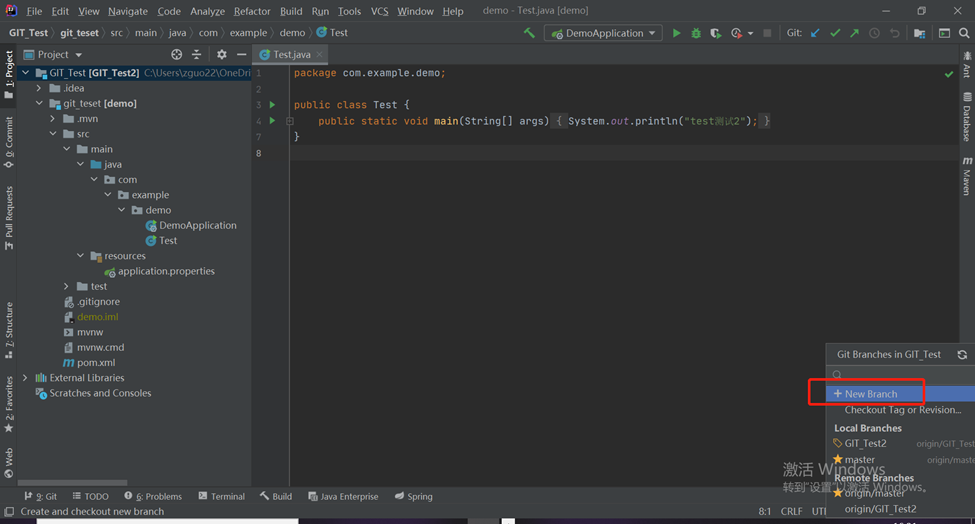
Task: Run DemoApplication with the green play icon
Action: click(677, 33)
